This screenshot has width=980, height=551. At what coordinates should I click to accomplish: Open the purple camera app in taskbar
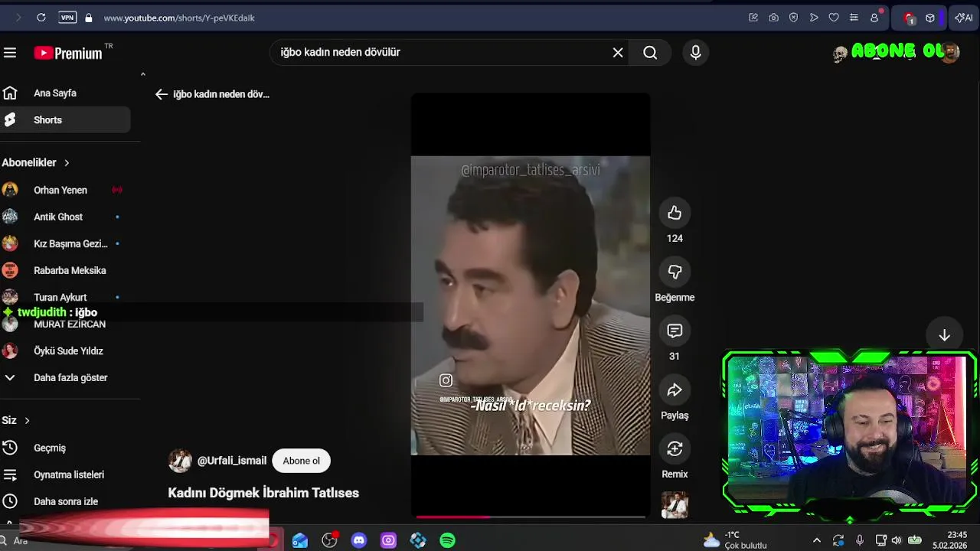pyautogui.click(x=388, y=541)
